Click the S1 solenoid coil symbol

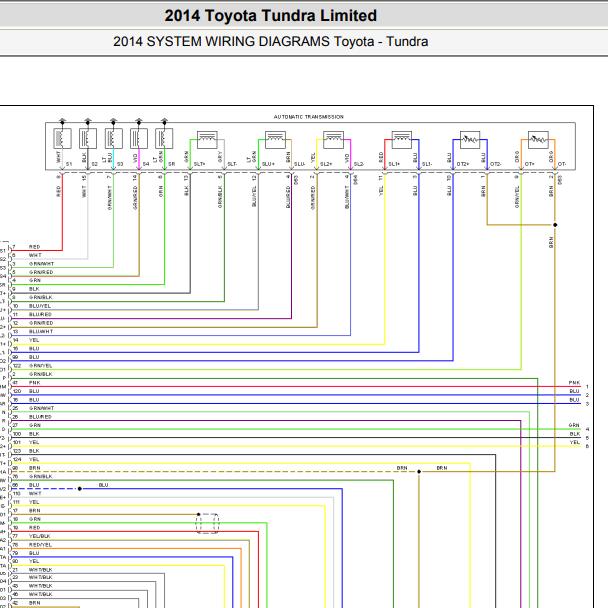pyautogui.click(x=62, y=138)
